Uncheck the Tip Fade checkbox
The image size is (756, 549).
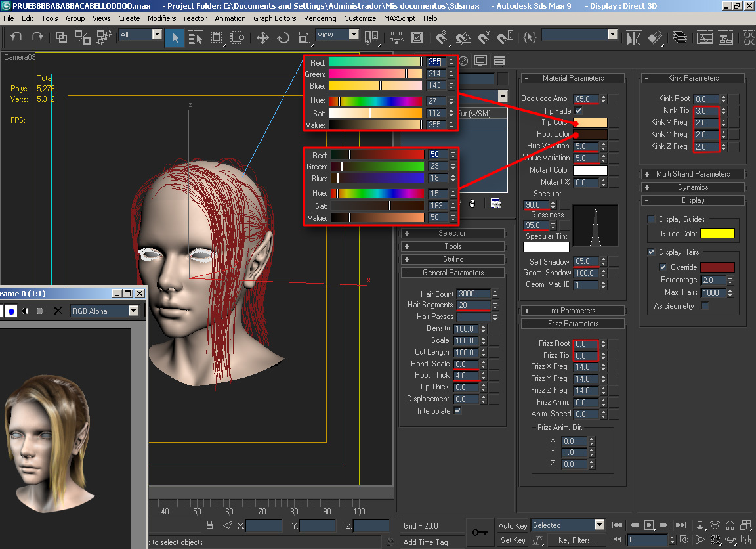(x=578, y=111)
